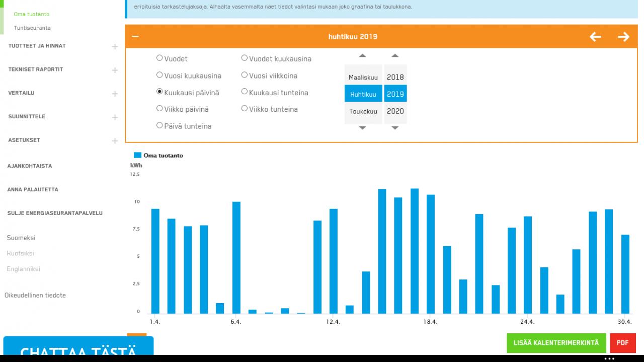
Task: Select Kuukausi tunteina radio option
Action: click(245, 92)
